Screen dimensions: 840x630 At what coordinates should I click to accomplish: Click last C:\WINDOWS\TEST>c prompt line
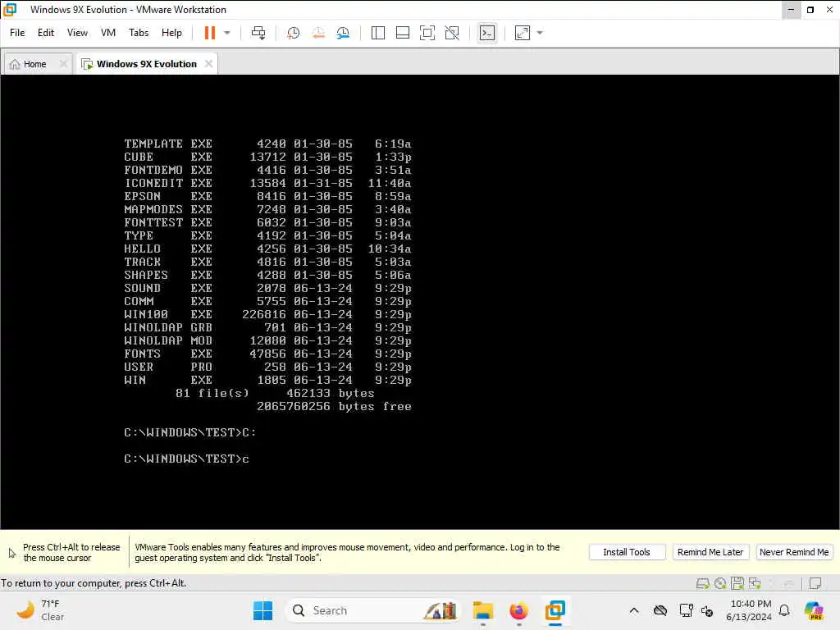pyautogui.click(x=186, y=459)
